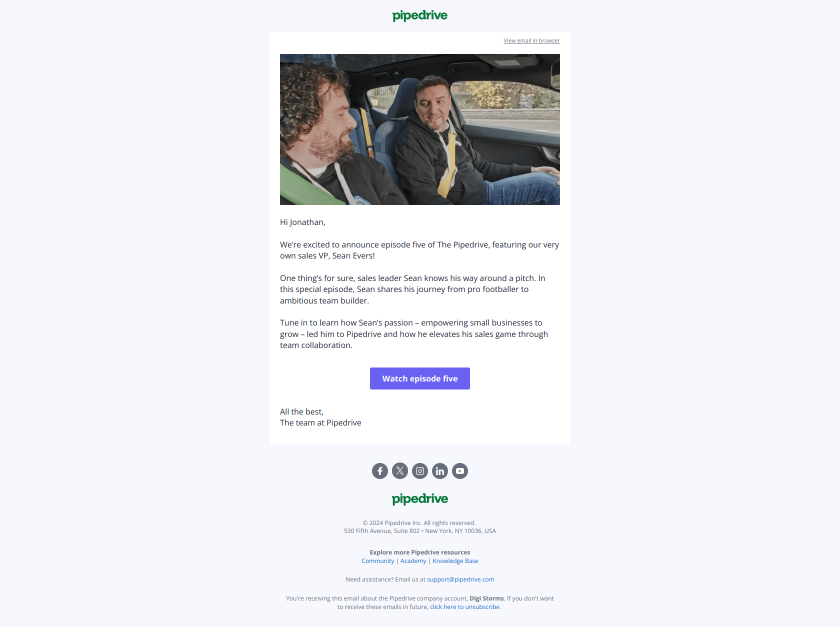Open the Academy resource link
The height and width of the screenshot is (627, 840).
coord(413,561)
